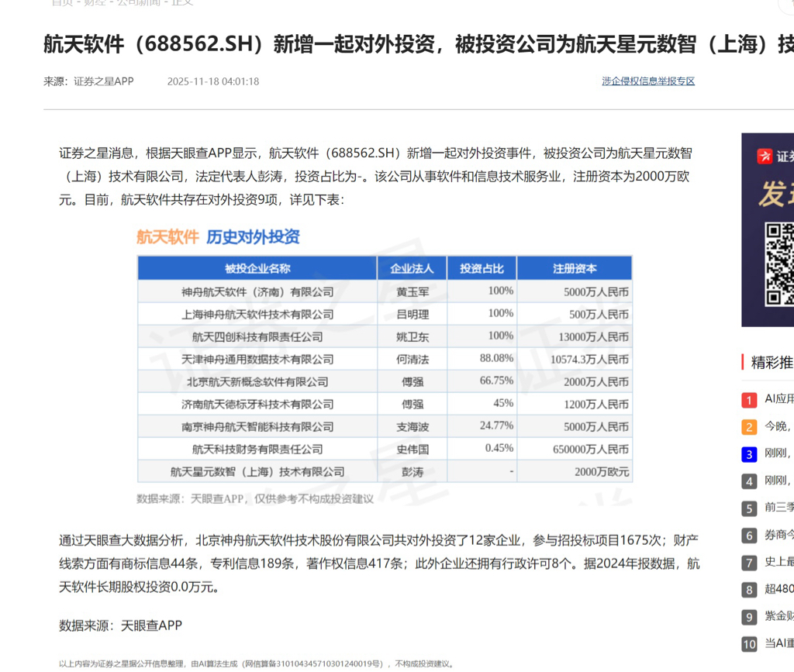
Task: Open recommended item number 5 前三季
Action: click(778, 507)
